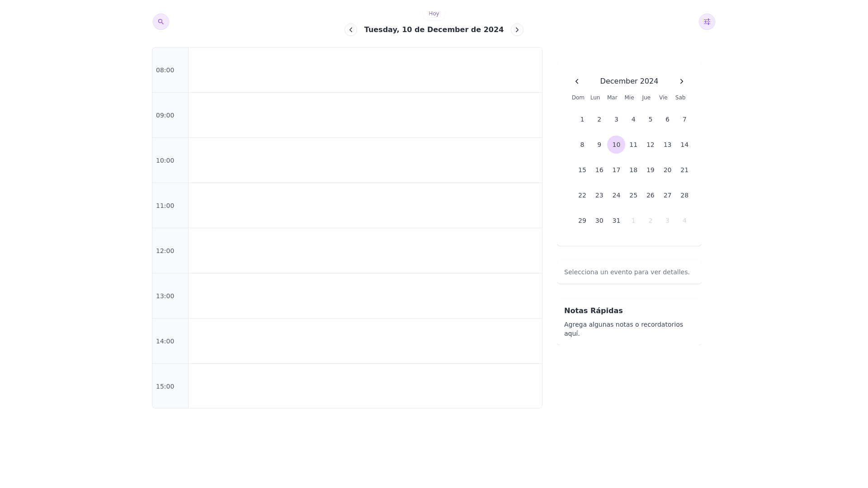
Task: Click the December 2024 month label
Action: pos(629,81)
